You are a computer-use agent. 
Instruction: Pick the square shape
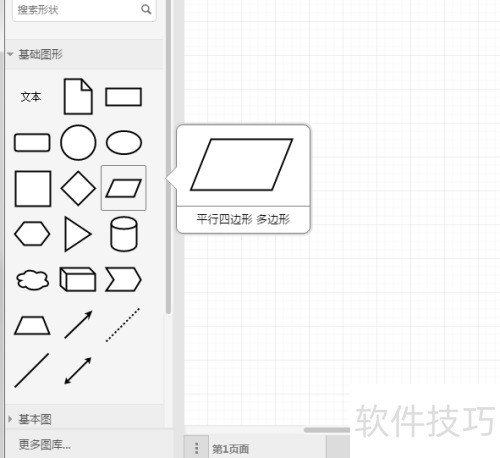[33, 189]
